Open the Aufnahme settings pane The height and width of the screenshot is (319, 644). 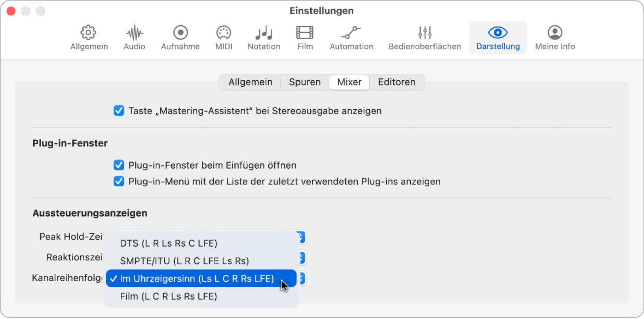[180, 37]
